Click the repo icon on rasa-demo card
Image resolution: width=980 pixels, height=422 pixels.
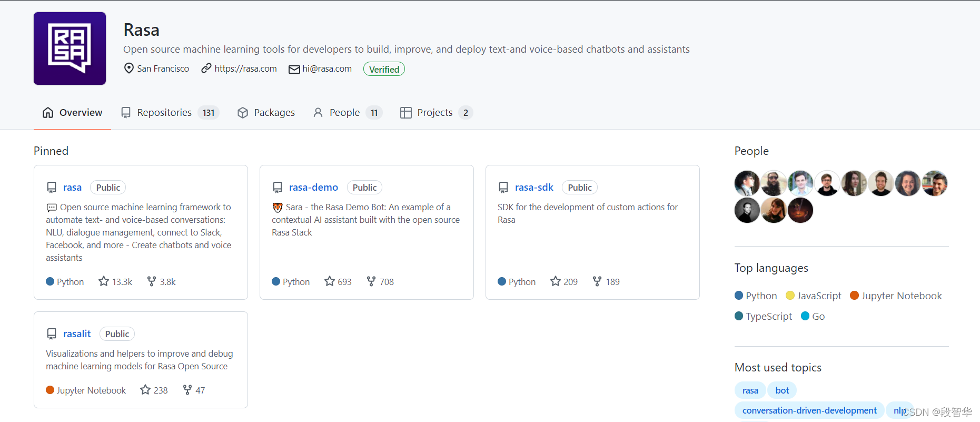[x=278, y=188]
